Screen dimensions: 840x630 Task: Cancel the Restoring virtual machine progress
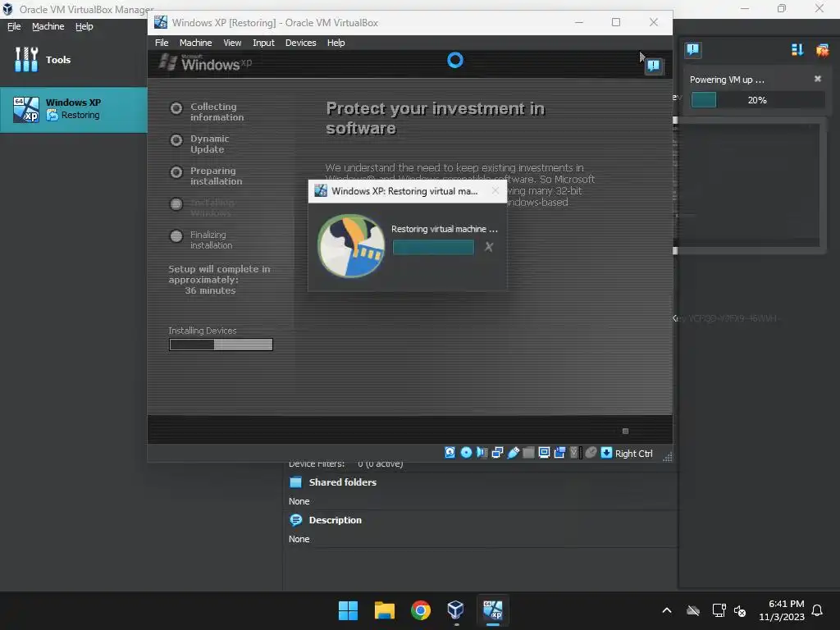(489, 247)
